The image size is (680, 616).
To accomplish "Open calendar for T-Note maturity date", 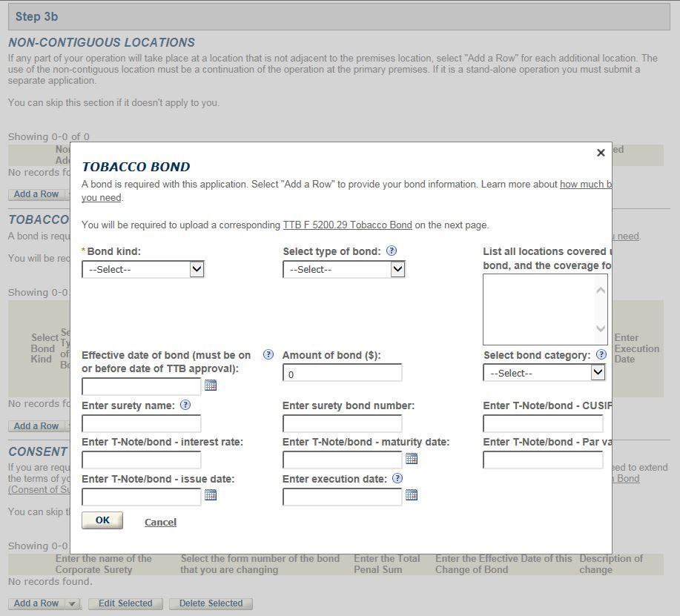I will coord(412,459).
